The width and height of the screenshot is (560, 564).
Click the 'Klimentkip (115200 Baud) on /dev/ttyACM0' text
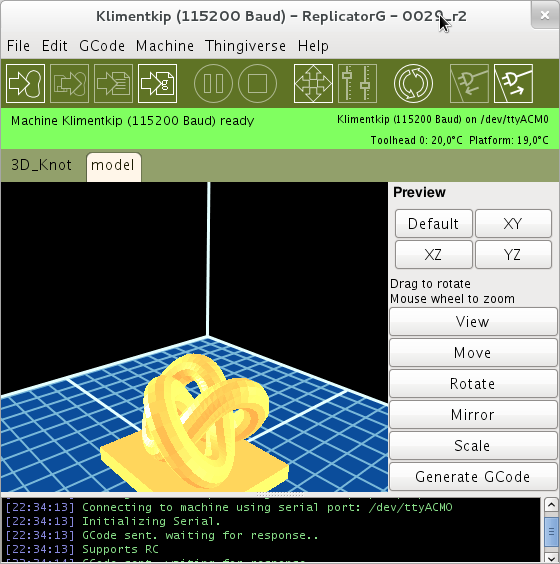(443, 119)
